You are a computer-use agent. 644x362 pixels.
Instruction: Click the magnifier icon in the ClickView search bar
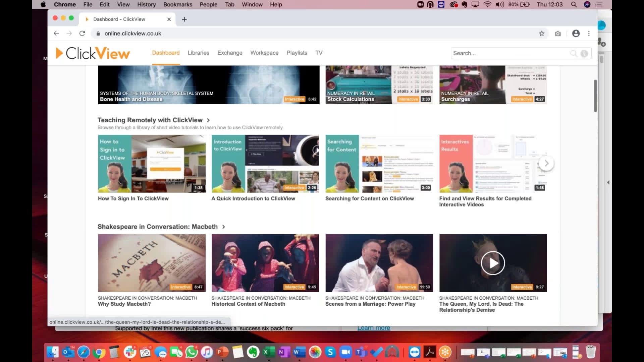pos(574,53)
